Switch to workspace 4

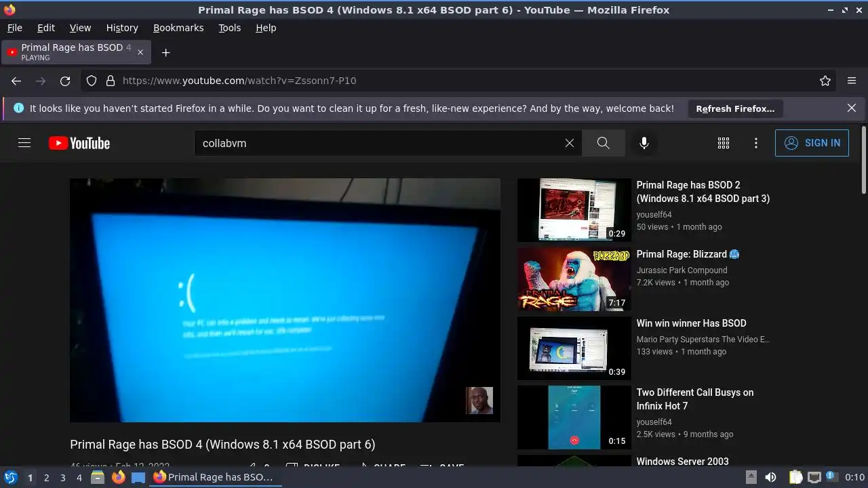tap(79, 477)
